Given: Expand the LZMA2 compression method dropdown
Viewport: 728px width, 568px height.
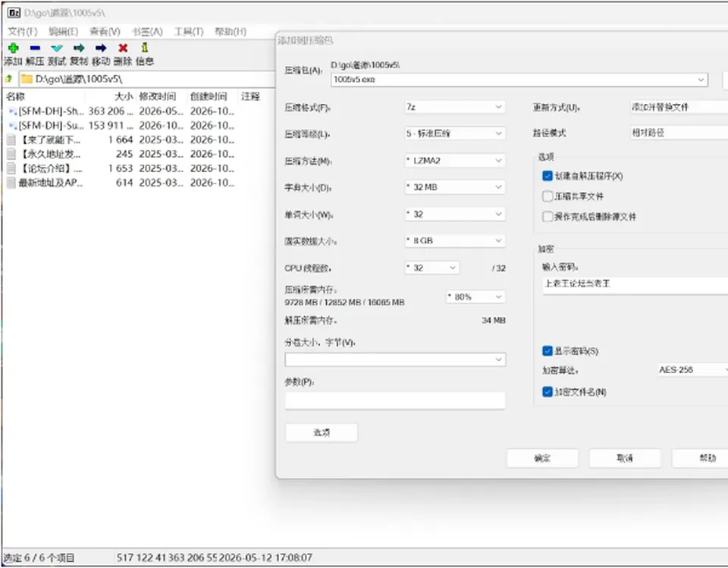Looking at the screenshot, I should [x=454, y=160].
